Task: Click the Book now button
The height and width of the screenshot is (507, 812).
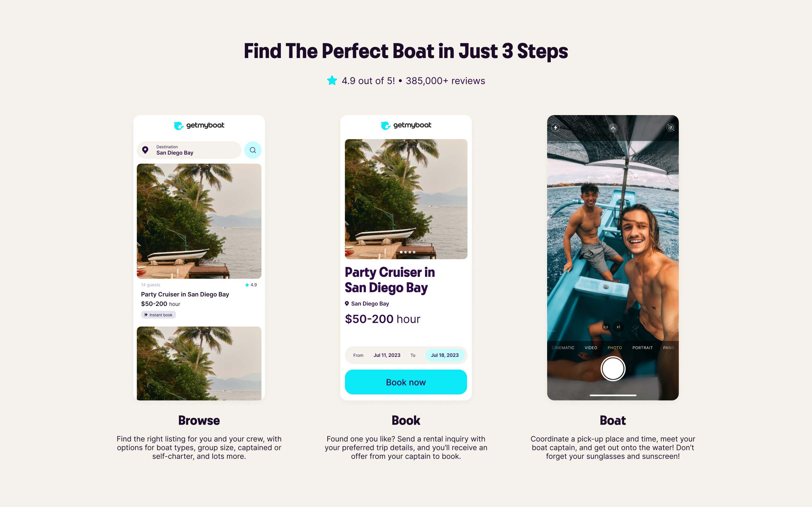Action: pyautogui.click(x=406, y=382)
